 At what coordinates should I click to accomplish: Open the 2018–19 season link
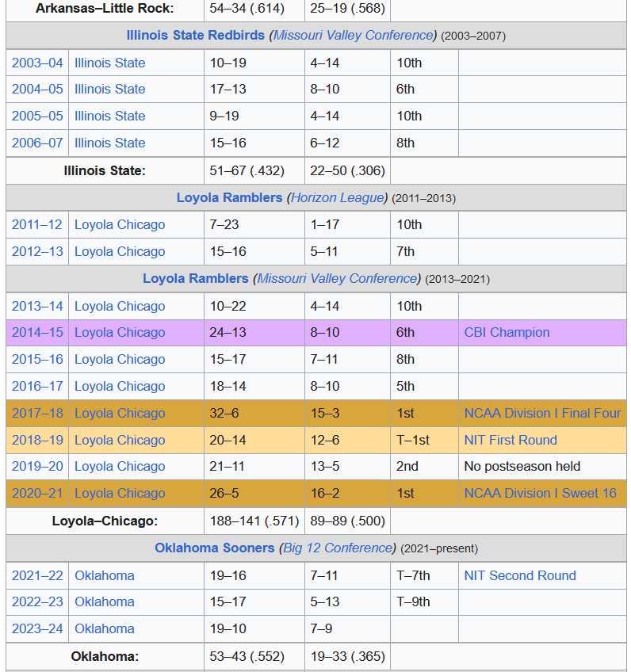(x=37, y=441)
